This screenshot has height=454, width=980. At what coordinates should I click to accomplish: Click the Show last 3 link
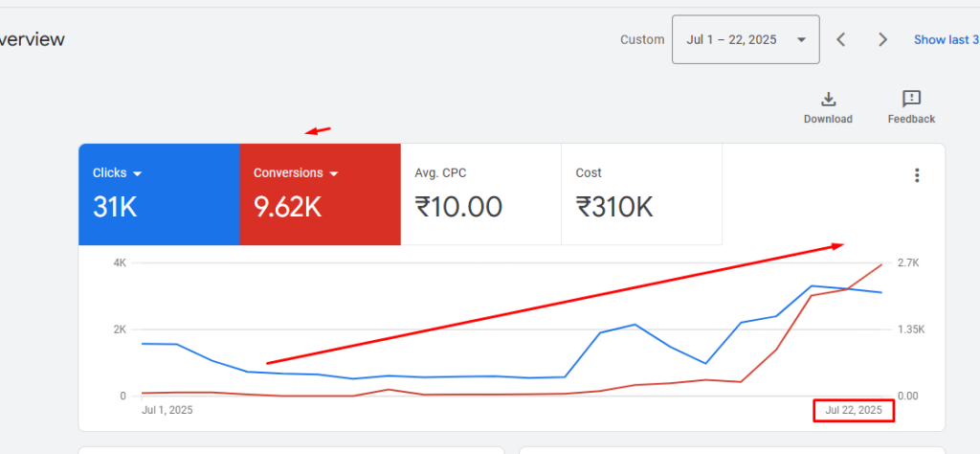(946, 39)
